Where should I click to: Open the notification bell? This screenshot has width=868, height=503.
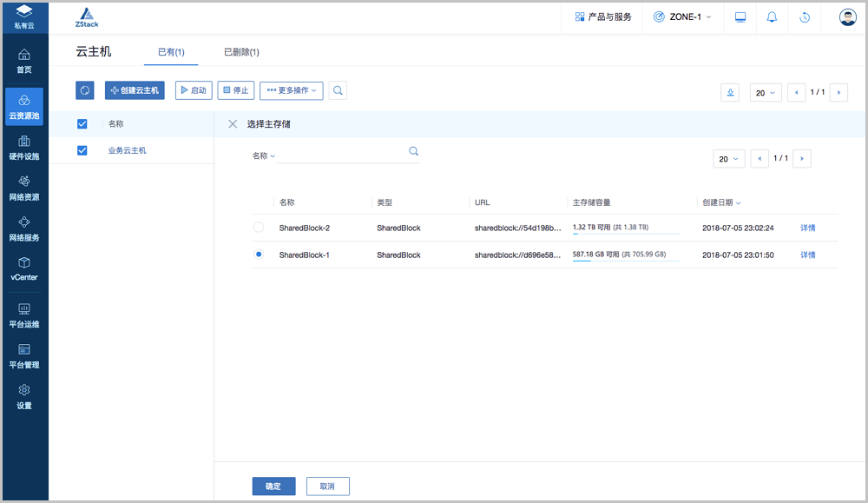point(772,17)
